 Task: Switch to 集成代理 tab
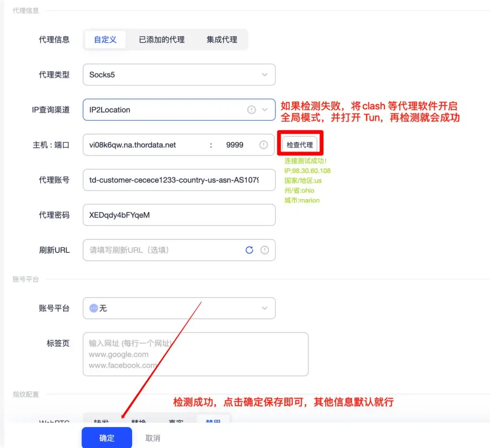(x=222, y=40)
